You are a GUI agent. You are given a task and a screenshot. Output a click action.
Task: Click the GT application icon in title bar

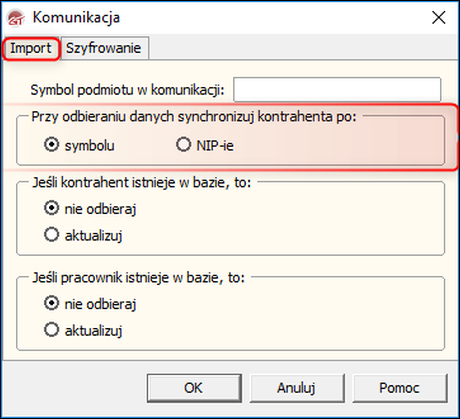tap(15, 17)
